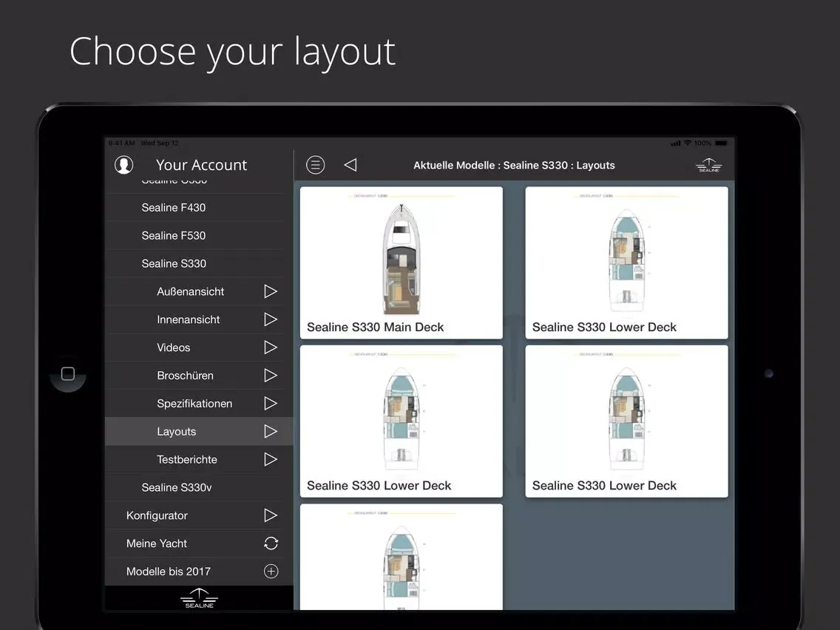Click the breadcrumb title ending in Layouts
The image size is (840, 630).
pyautogui.click(x=515, y=166)
